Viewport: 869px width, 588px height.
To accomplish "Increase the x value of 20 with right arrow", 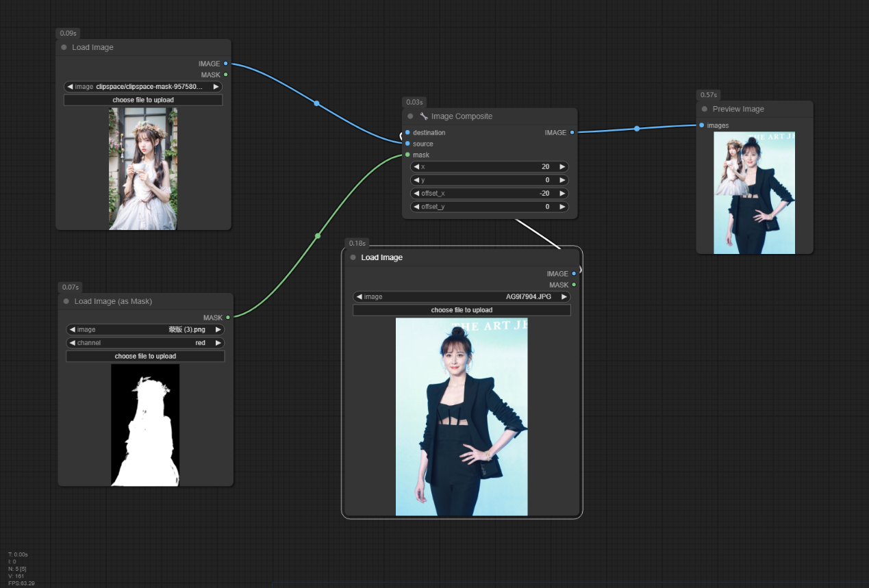I will click(x=562, y=167).
